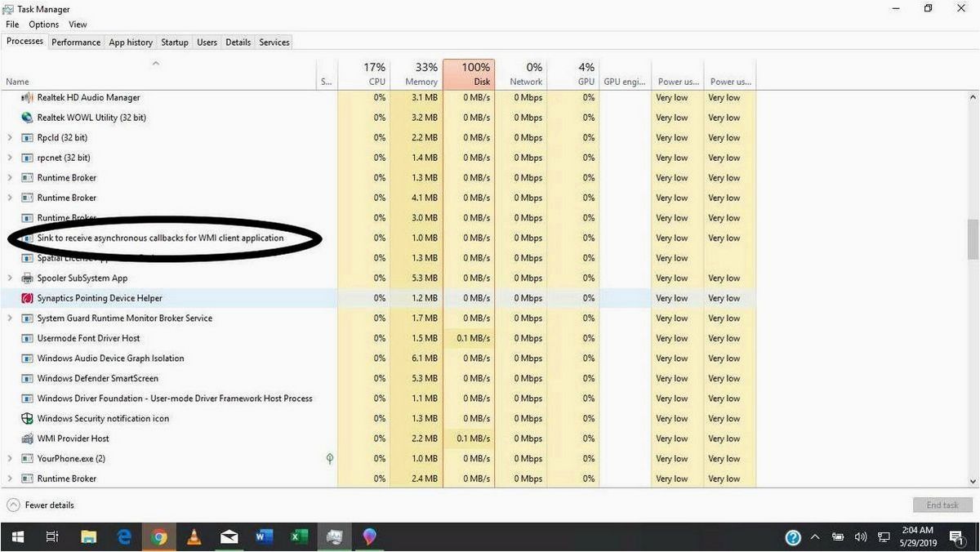Screen dimensions: 980x552
Task: Expand the rpcnet (32 bit) process group
Action: coord(10,158)
